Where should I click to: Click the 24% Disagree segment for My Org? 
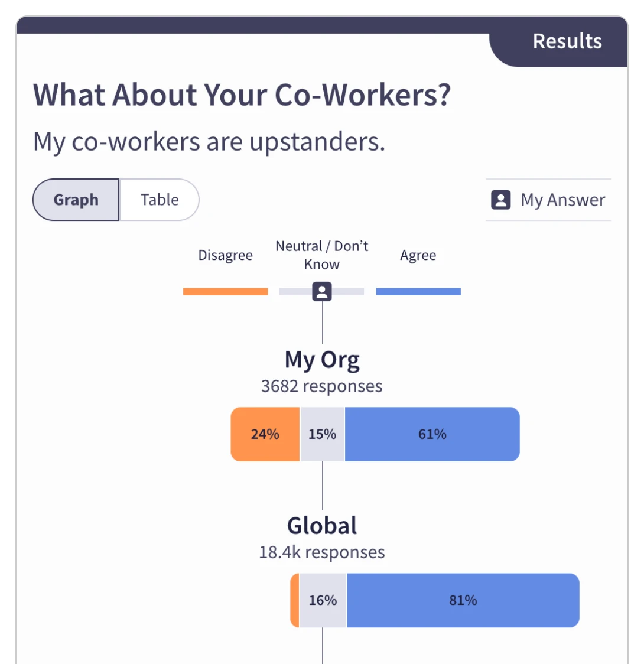[265, 434]
